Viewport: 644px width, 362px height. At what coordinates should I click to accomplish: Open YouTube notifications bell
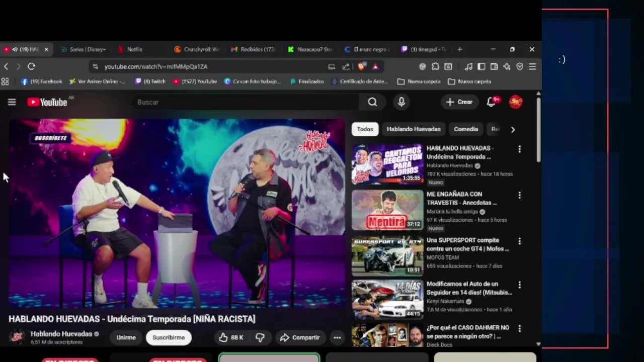click(492, 102)
